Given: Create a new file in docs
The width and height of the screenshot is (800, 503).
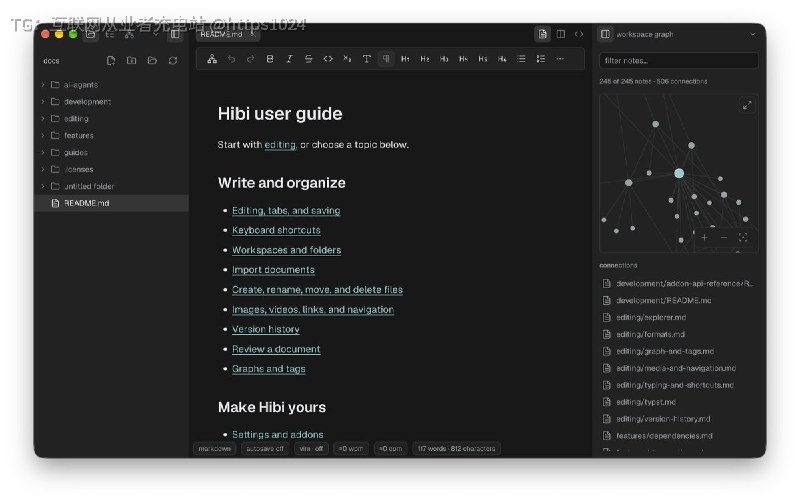Looking at the screenshot, I should [111, 61].
